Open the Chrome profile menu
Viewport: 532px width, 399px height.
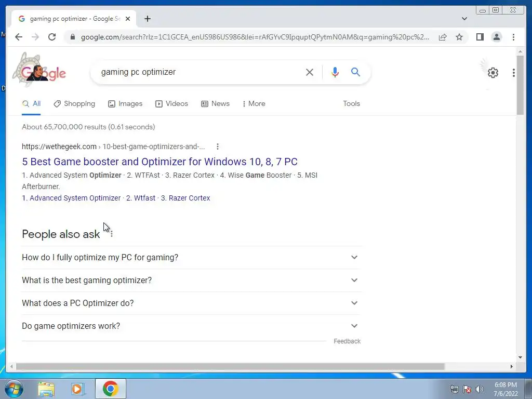coord(496,37)
